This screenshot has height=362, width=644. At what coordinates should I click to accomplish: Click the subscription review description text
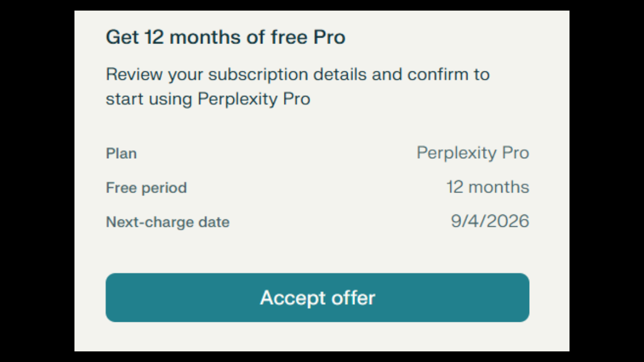click(297, 86)
